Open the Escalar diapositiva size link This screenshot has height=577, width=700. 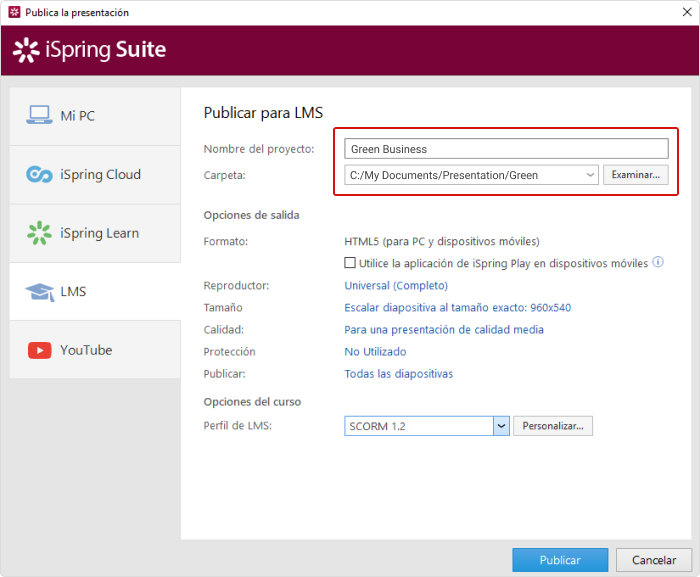[458, 308]
